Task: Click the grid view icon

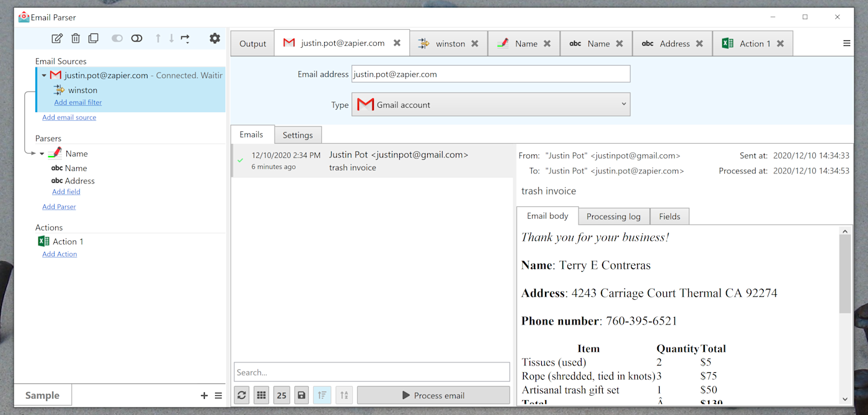Action: pyautogui.click(x=262, y=395)
